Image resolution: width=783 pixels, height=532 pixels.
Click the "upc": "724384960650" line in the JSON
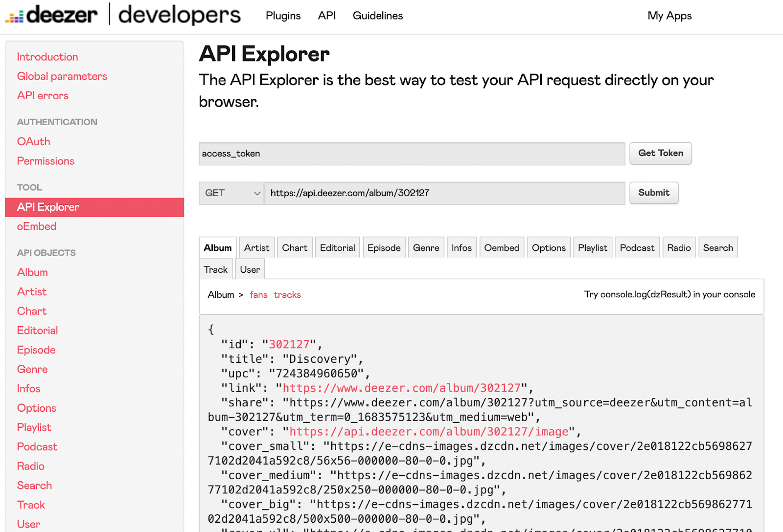tap(296, 374)
